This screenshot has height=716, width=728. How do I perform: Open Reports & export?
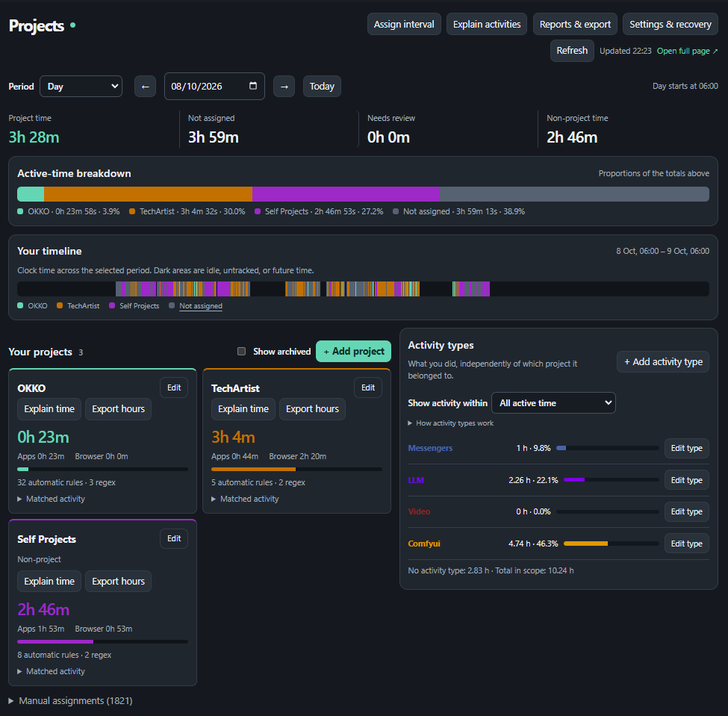575,24
